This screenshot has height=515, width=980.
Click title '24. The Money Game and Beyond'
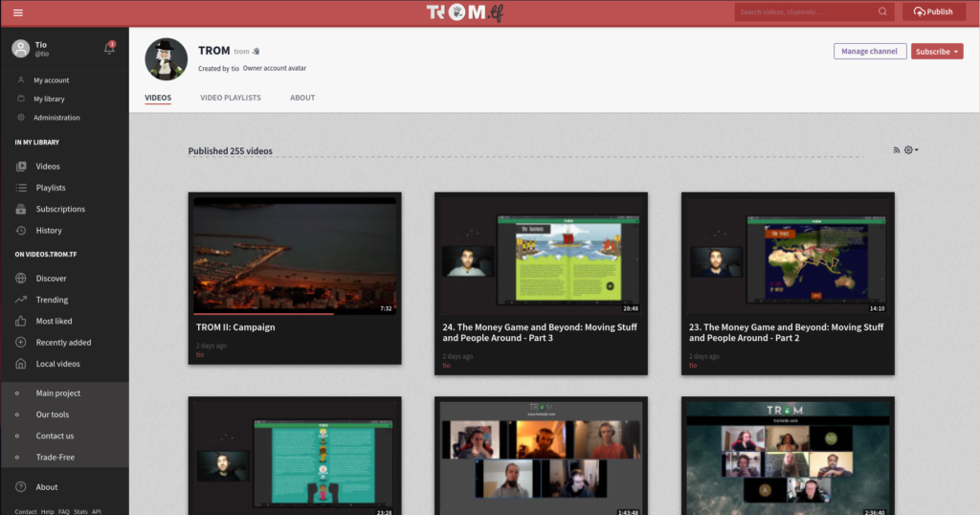[x=540, y=332]
